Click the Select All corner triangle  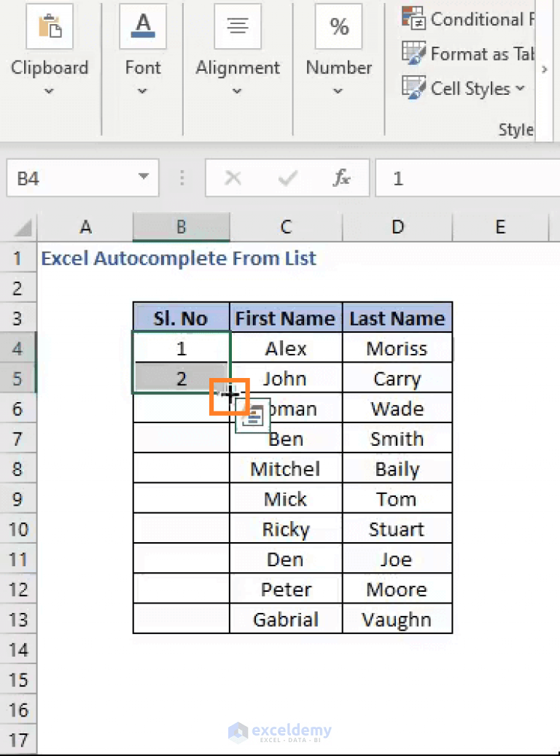(23, 228)
